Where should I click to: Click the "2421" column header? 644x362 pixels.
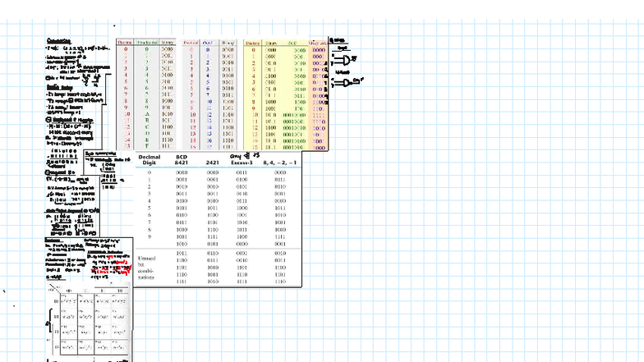click(x=212, y=163)
